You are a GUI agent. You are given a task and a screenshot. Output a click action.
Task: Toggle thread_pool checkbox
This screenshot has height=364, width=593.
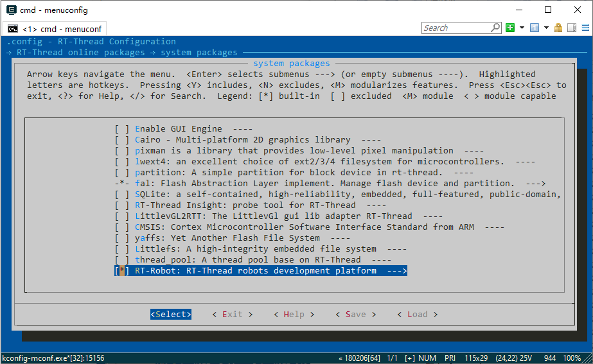[122, 260]
